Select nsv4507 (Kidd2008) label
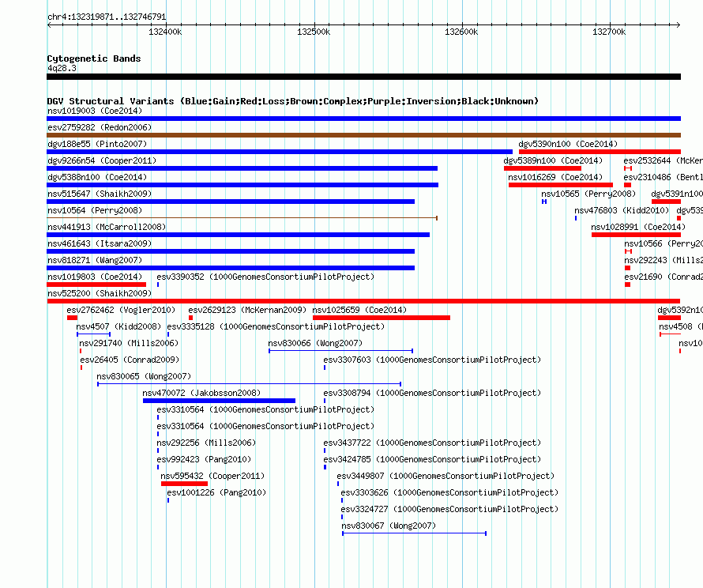Viewport: 703px width, 588px height. (x=118, y=326)
